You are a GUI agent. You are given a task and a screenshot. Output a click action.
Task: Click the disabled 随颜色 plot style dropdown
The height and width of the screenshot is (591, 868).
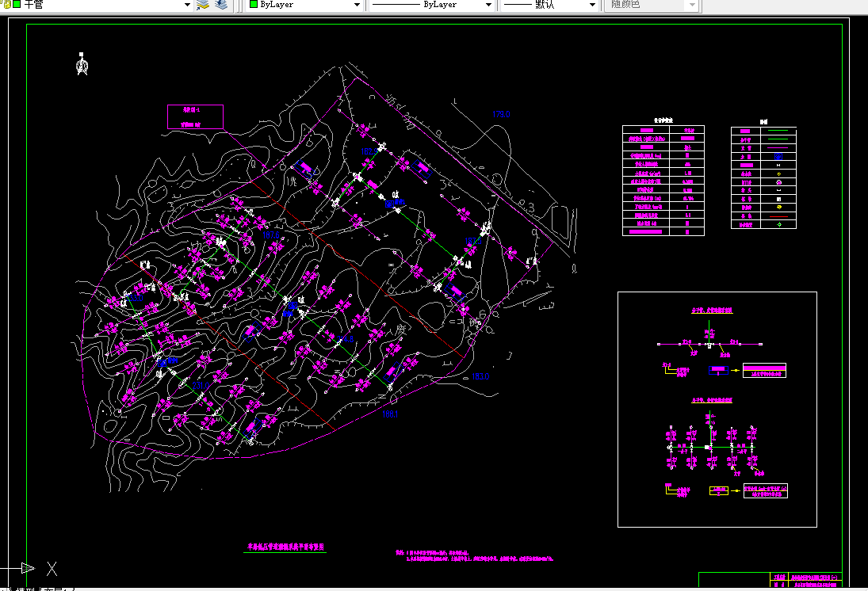[x=652, y=5]
